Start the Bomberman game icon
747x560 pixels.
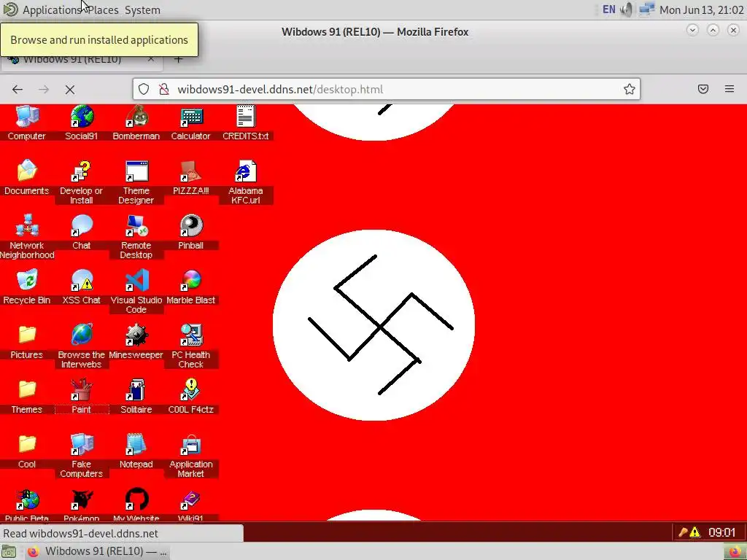click(136, 123)
